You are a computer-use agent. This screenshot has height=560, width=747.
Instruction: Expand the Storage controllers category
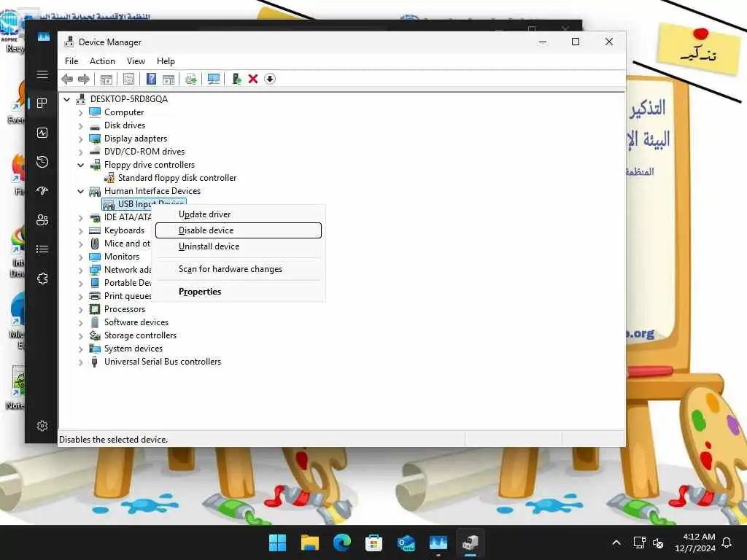coord(80,335)
